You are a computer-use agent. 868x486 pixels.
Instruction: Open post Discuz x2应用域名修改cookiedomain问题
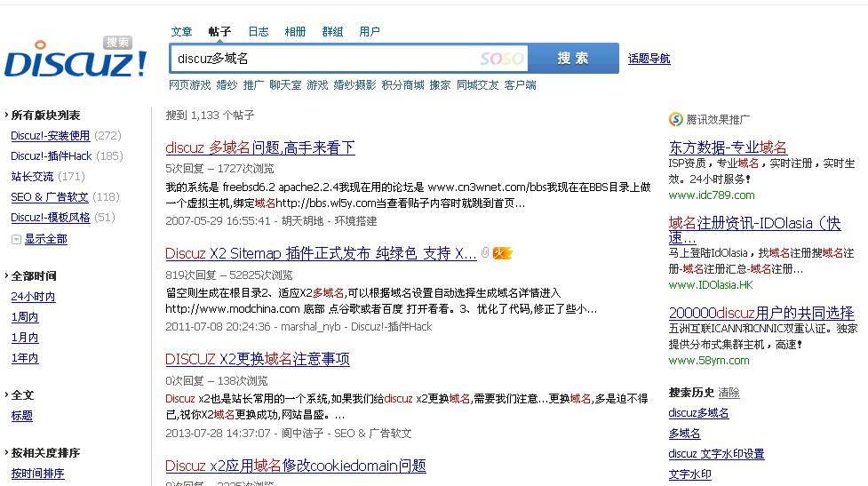[296, 466]
